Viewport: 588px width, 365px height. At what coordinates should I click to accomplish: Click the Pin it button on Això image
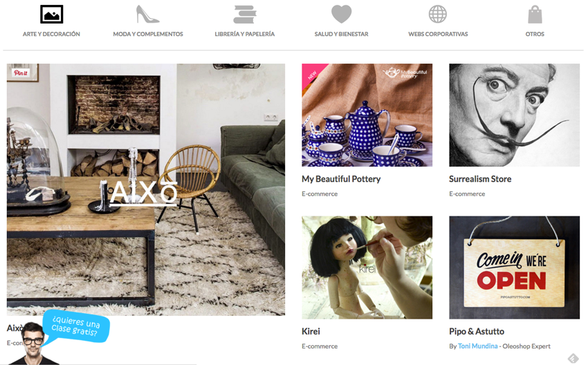click(21, 73)
